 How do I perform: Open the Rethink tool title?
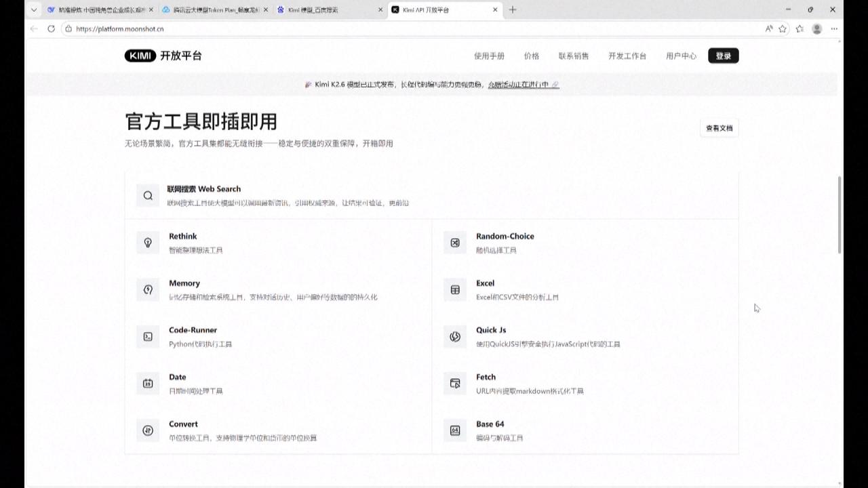(183, 236)
